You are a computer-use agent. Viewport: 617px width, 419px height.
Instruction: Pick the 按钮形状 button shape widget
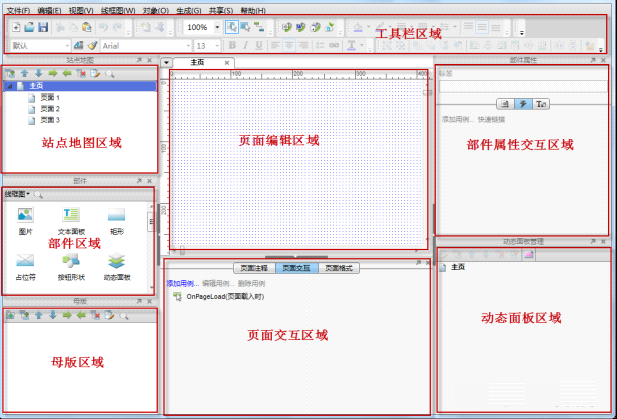[71, 267]
